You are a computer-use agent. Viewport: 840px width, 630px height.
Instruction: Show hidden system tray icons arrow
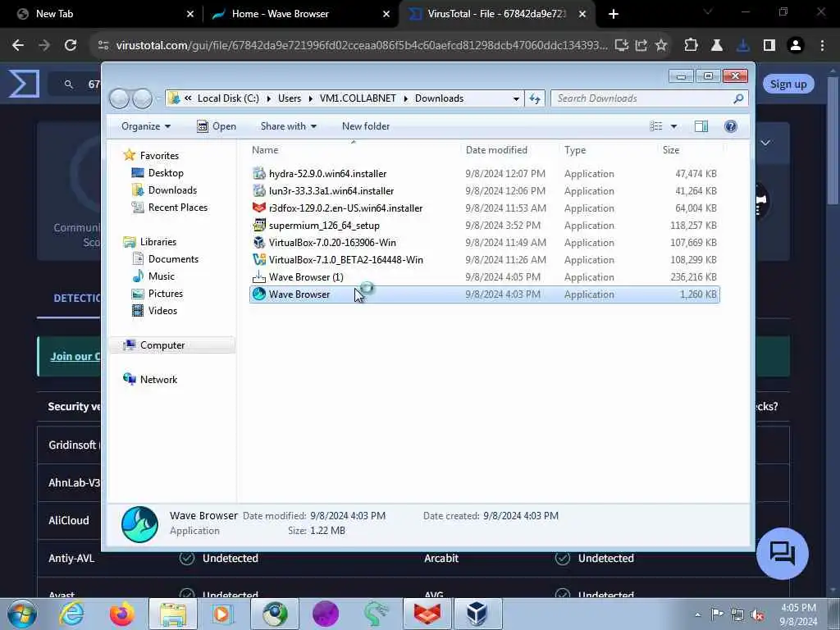pyautogui.click(x=697, y=614)
